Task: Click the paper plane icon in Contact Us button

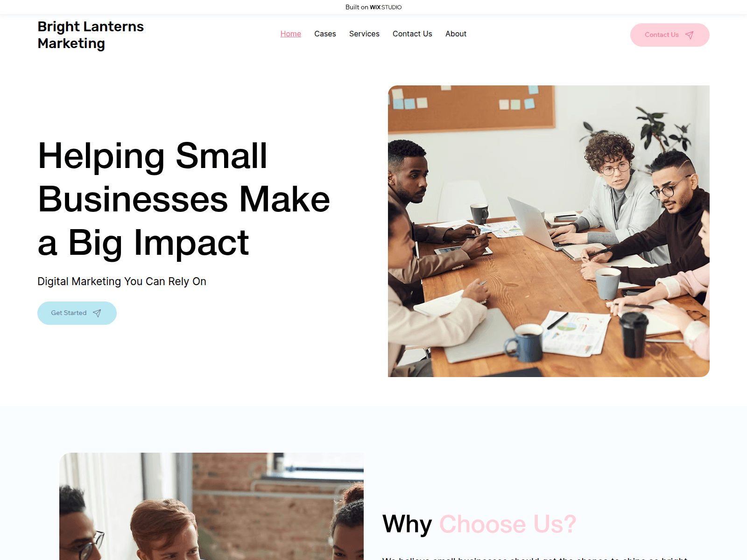Action: coord(689,35)
